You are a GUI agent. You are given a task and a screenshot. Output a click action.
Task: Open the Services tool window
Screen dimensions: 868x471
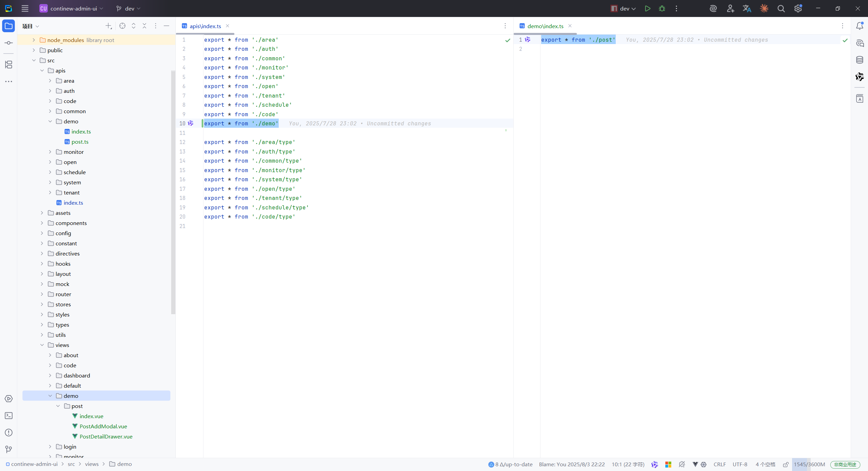pos(8,399)
